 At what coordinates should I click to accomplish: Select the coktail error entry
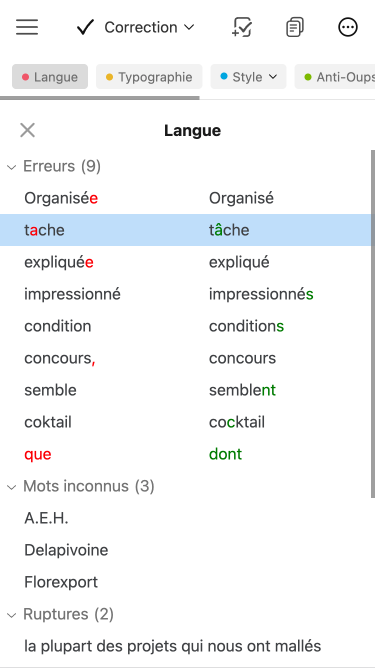[185, 422]
